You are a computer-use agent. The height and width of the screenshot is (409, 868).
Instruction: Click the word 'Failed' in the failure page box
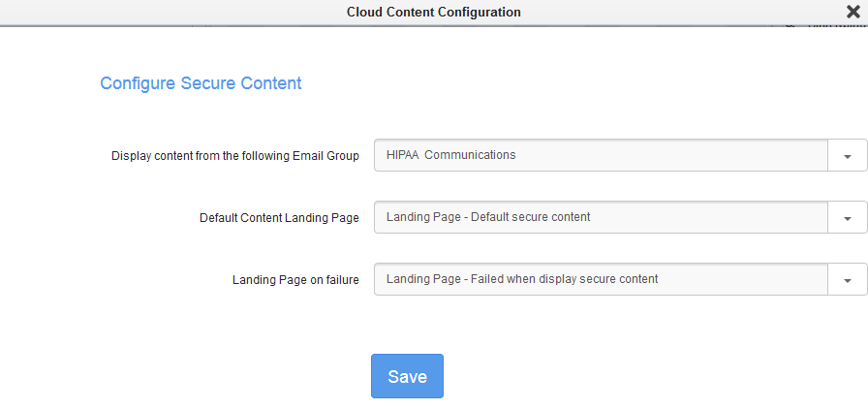488,279
